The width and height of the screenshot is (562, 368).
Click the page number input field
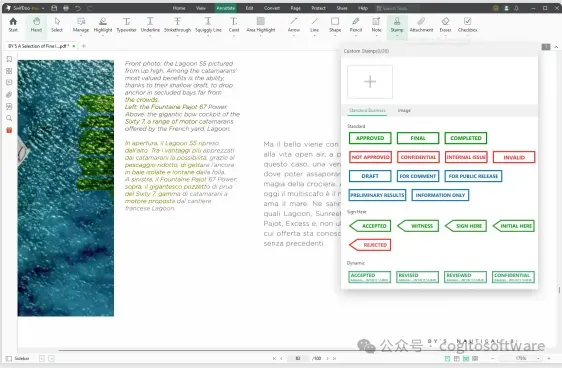coord(297,358)
